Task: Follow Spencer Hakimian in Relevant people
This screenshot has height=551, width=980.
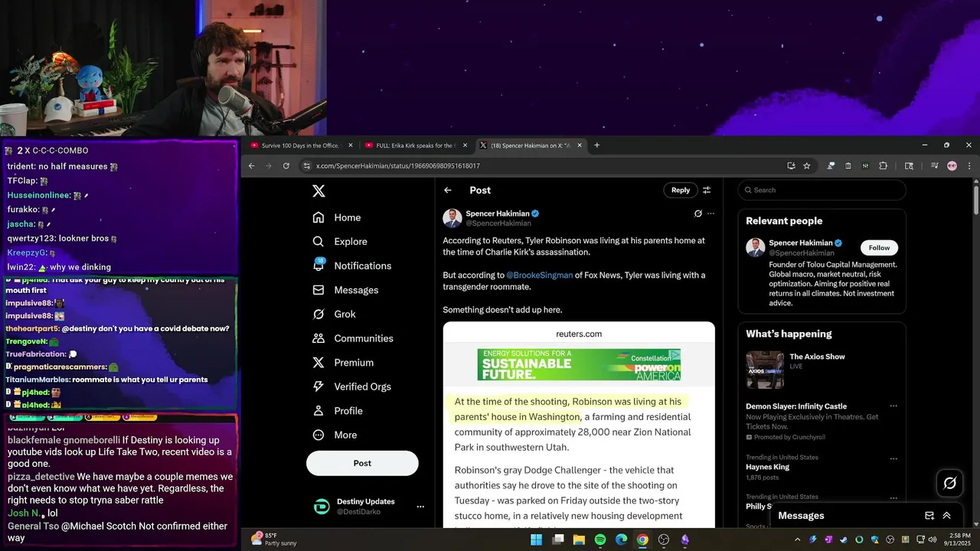Action: click(879, 248)
